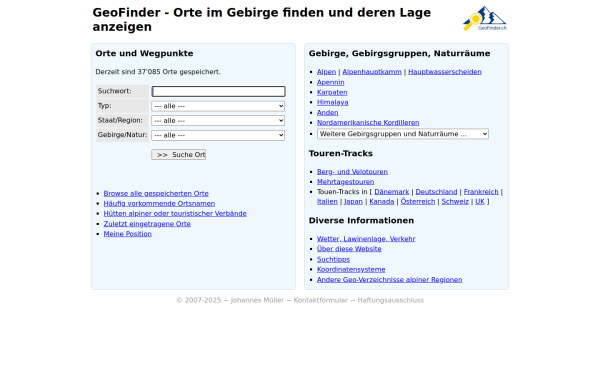Focus the Suchwort text field
The width and height of the screenshot is (600, 375).
click(x=218, y=91)
